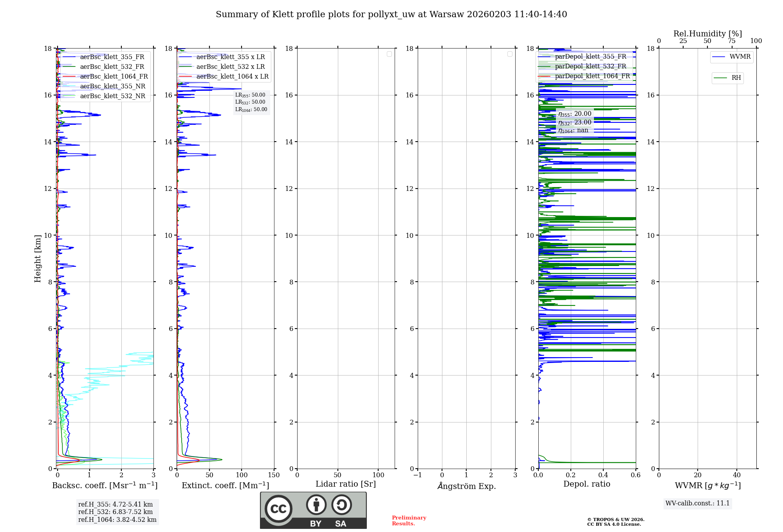The image size is (783, 532).
Task: Click the empty legend box in Lidar ratio plot
Action: pos(389,54)
